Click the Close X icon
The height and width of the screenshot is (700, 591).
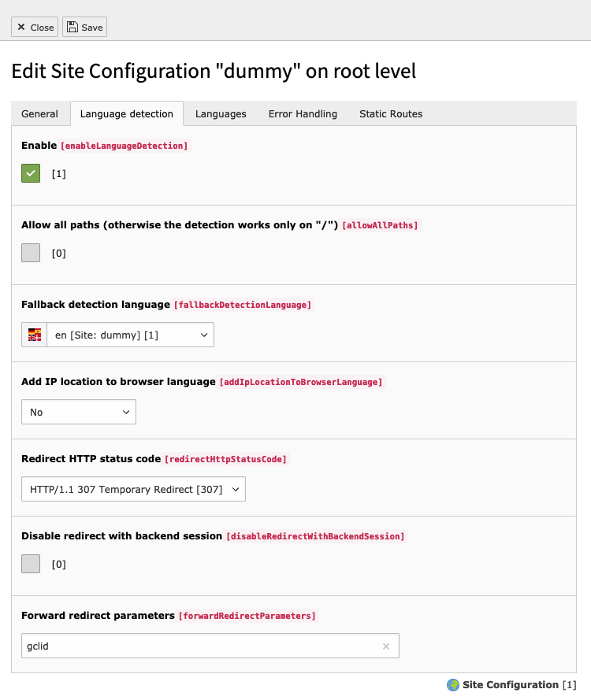(21, 28)
